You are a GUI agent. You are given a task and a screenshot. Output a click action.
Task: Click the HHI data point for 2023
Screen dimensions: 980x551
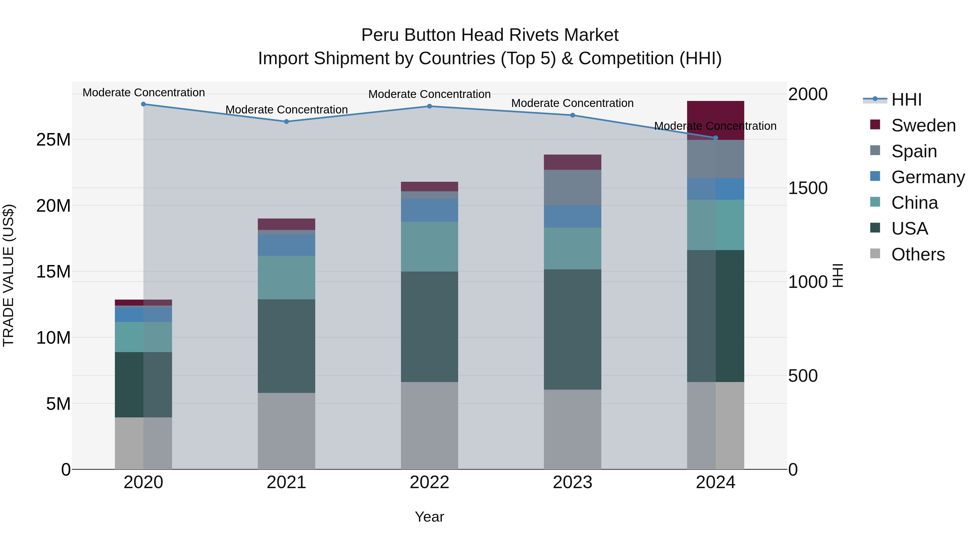(572, 115)
